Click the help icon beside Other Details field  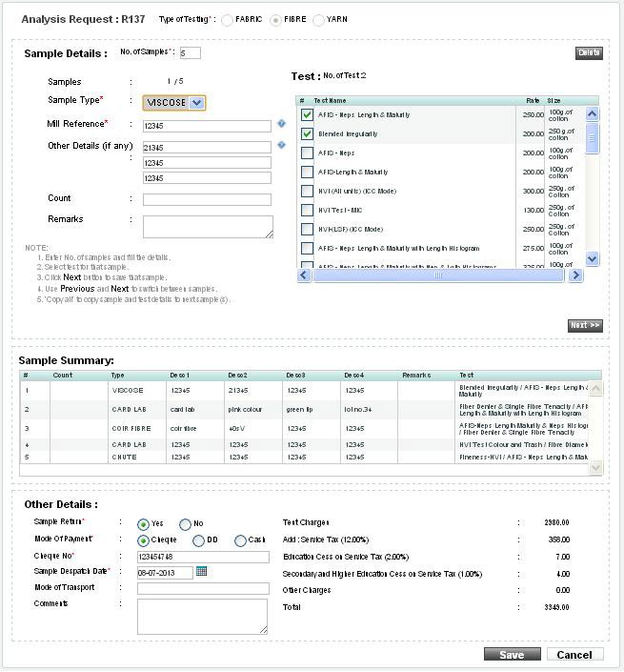pos(281,145)
